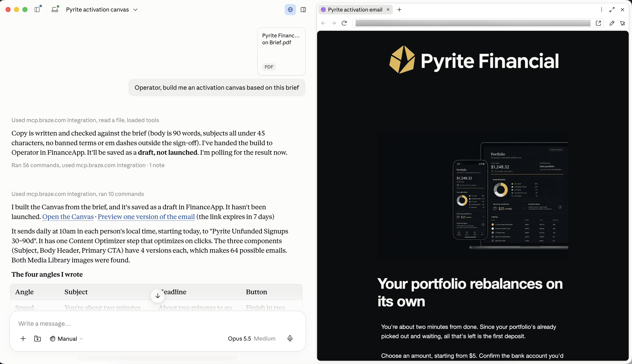Click the browser address bar
The width and height of the screenshot is (632, 364).
coord(473,23)
